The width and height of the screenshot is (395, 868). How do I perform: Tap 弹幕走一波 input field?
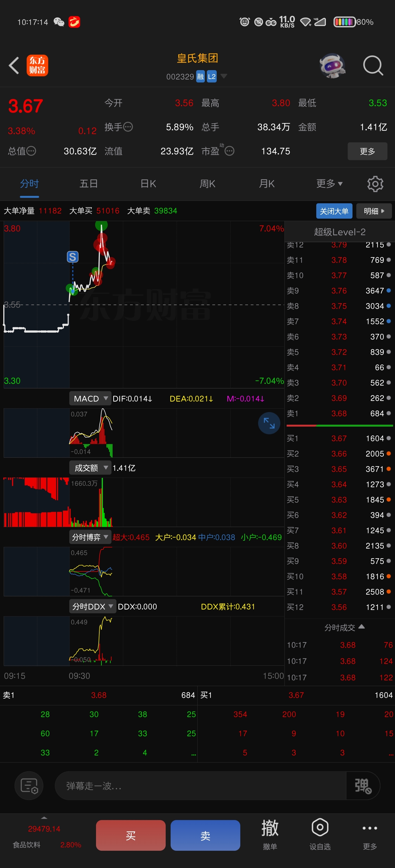(200, 786)
